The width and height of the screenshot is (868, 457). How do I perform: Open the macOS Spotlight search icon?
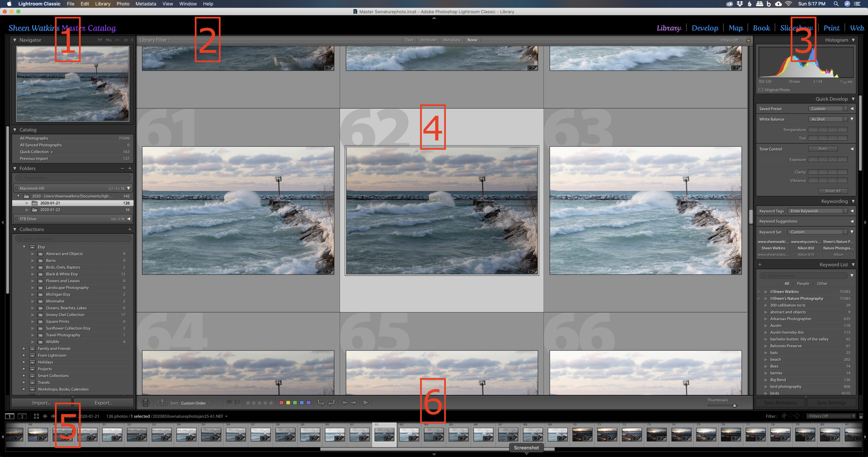(836, 4)
